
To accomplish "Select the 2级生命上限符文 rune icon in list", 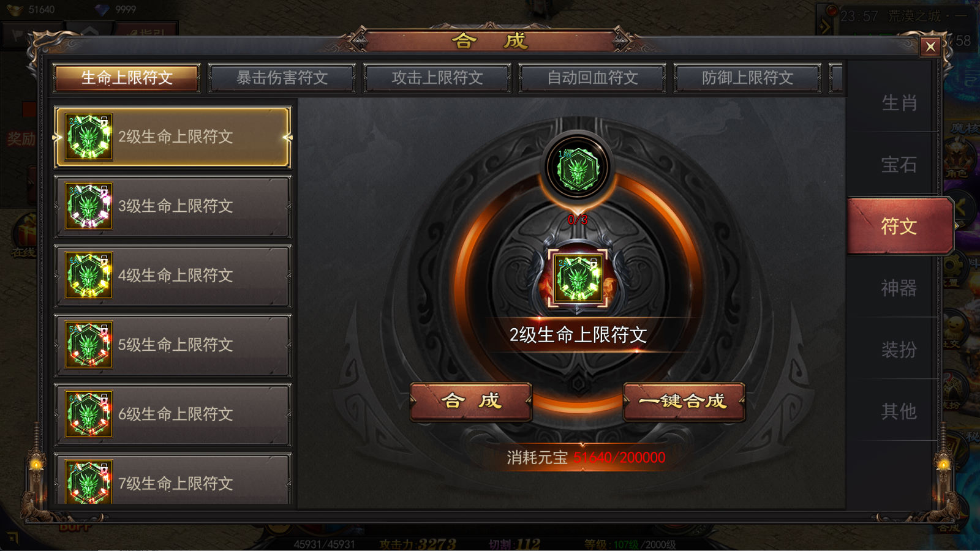I will coord(89,137).
